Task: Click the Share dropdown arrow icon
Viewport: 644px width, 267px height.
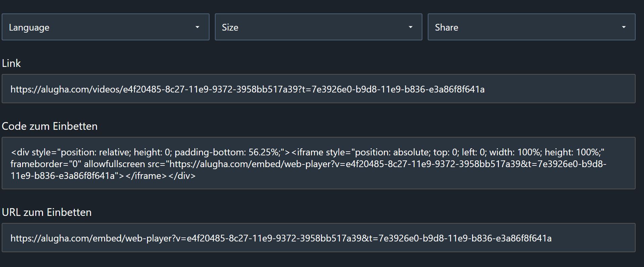Action: click(x=624, y=27)
